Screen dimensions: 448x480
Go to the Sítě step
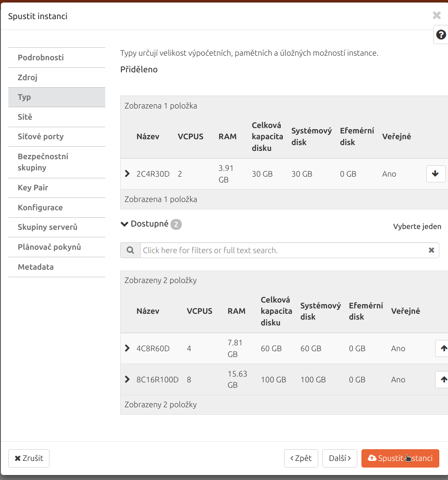(x=57, y=117)
